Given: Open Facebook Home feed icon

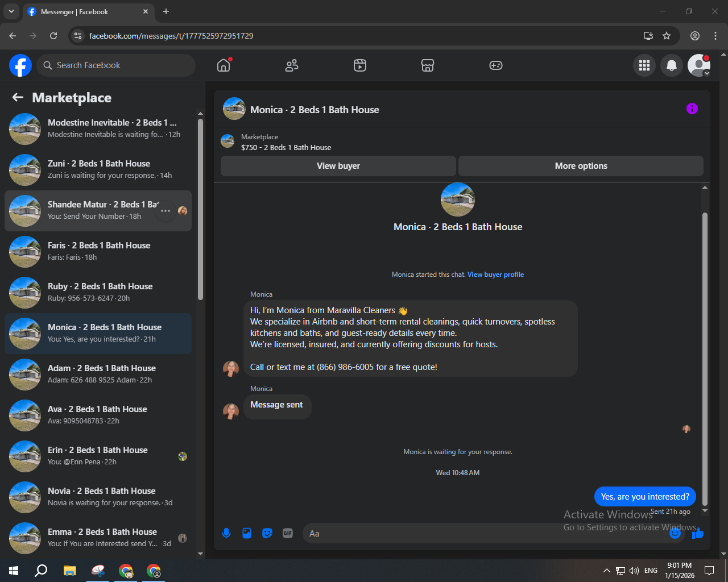Looking at the screenshot, I should pos(224,65).
